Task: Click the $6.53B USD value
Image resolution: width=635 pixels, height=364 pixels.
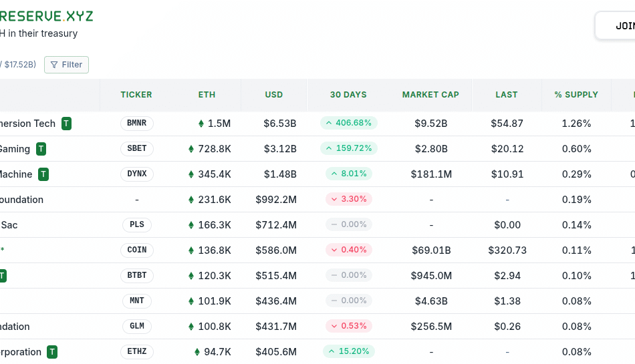Action: 280,124
